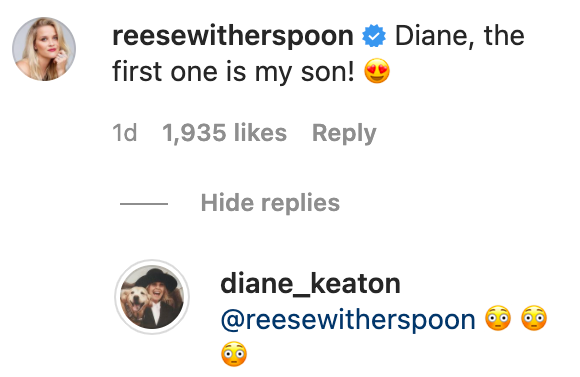Click the flushed-face emoji on the last line
Screen dimensions: 580x377
point(234,354)
